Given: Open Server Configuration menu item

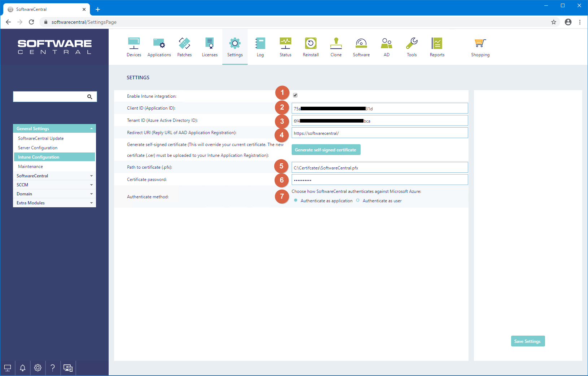Looking at the screenshot, I should point(38,148).
